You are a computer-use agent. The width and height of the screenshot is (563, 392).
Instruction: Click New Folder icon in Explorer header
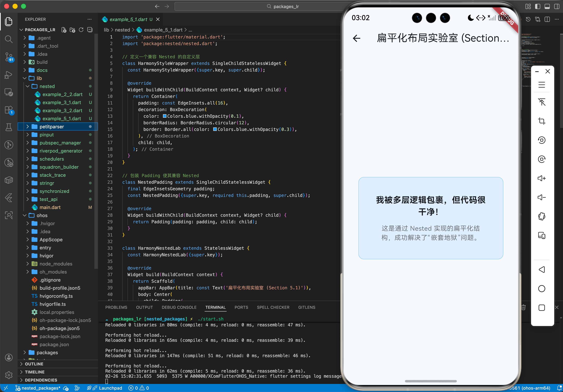click(72, 30)
